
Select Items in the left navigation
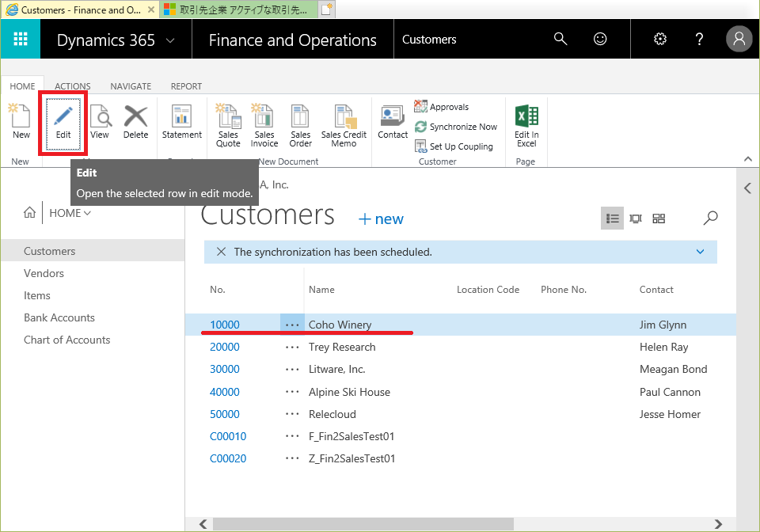[37, 295]
